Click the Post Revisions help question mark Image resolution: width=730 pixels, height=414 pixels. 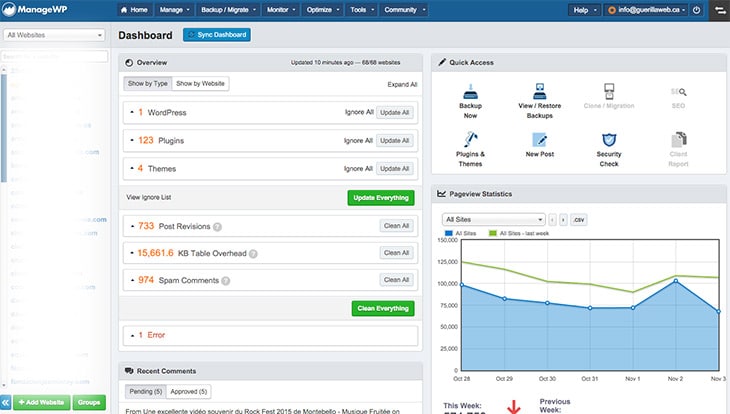tap(217, 227)
